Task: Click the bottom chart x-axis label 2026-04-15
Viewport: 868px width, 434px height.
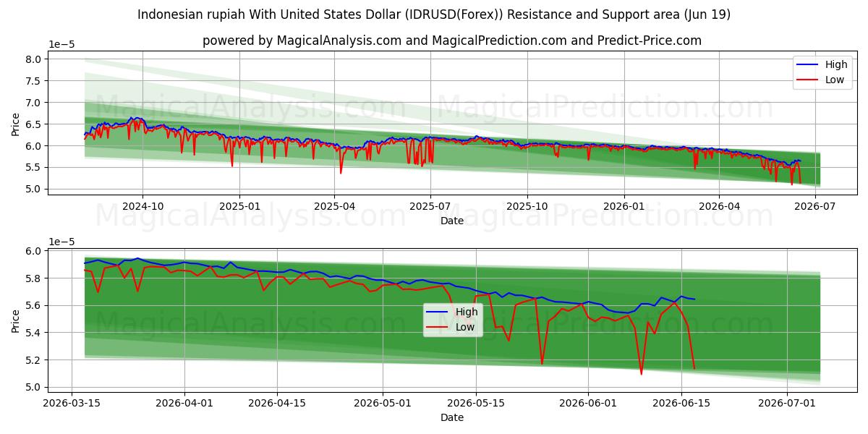Action: [277, 405]
